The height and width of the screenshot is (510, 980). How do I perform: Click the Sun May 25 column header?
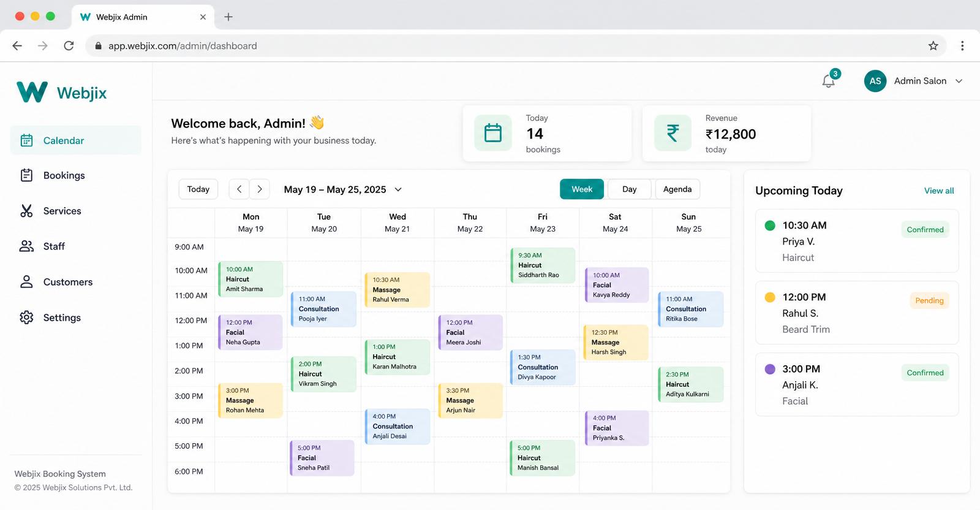pos(688,223)
